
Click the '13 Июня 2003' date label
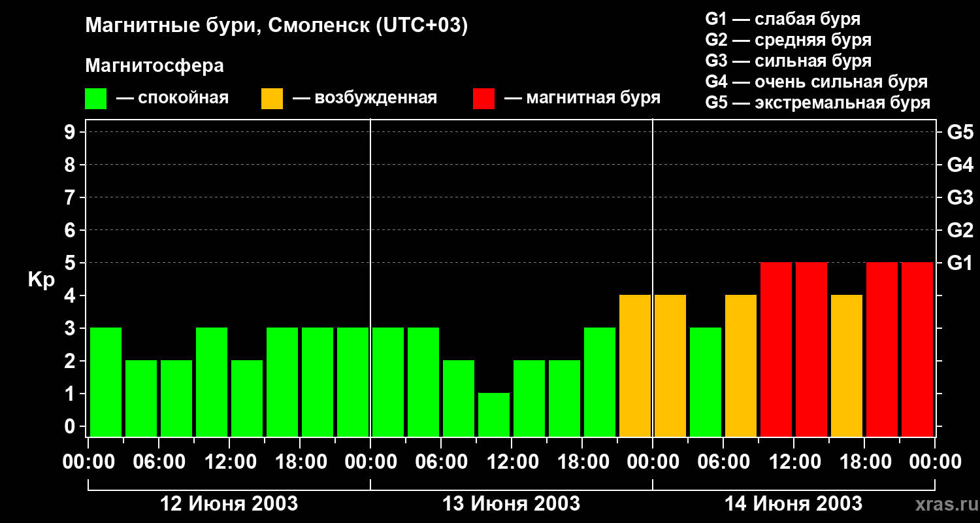(511, 504)
